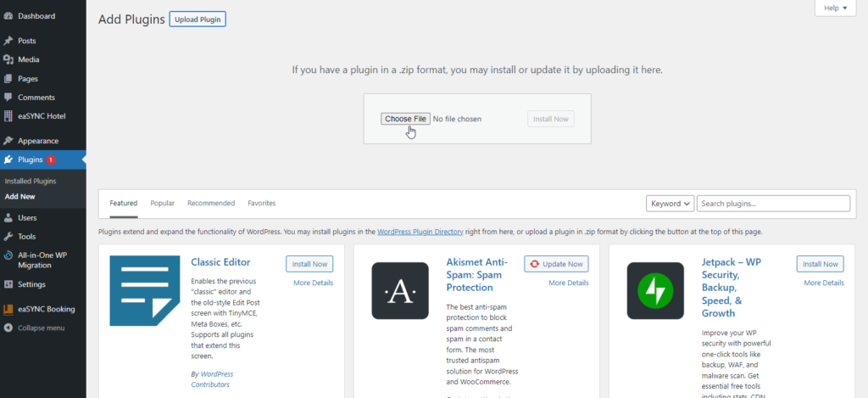Click the Classic Editor plugin thumbnail
The height and width of the screenshot is (398, 868).
pos(145,290)
